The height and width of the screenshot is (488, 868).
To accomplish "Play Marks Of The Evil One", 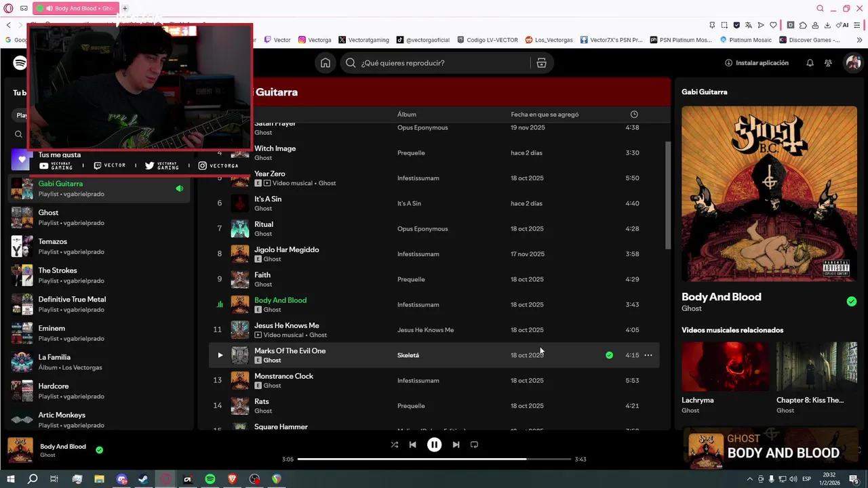I will 220,355.
